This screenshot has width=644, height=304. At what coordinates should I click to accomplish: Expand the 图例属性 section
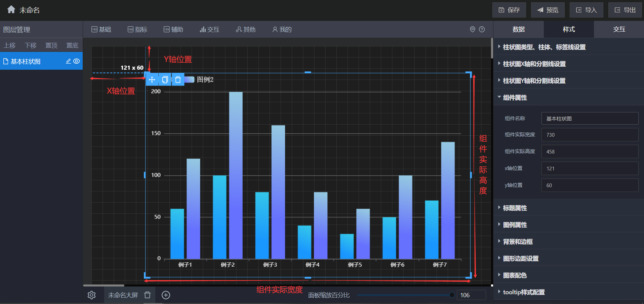(569, 225)
